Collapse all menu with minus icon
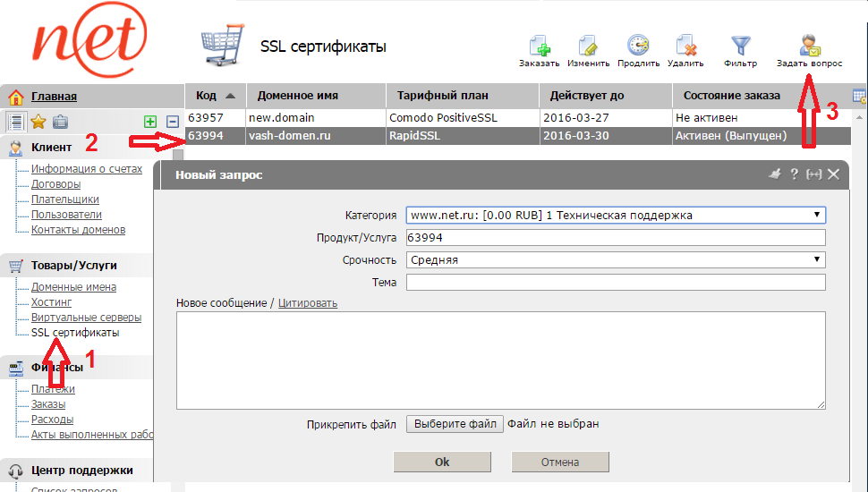This screenshot has width=868, height=492. 173,121
